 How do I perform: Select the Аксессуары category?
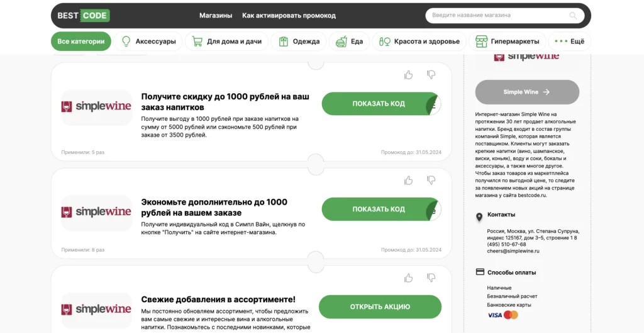coord(148,42)
